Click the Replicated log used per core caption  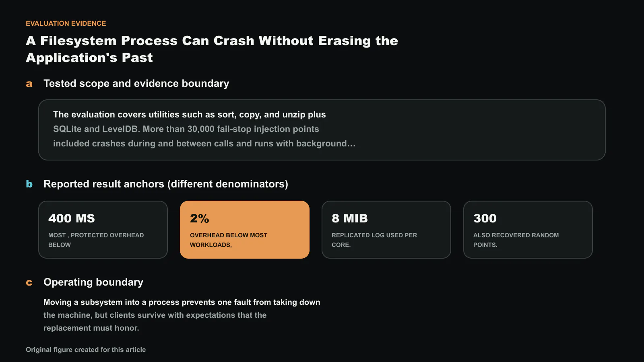(x=374, y=240)
